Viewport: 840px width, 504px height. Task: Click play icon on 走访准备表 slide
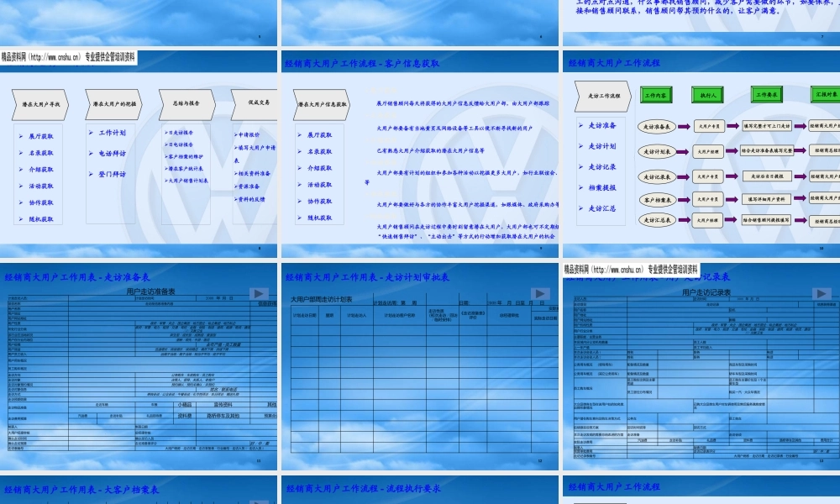(258, 293)
